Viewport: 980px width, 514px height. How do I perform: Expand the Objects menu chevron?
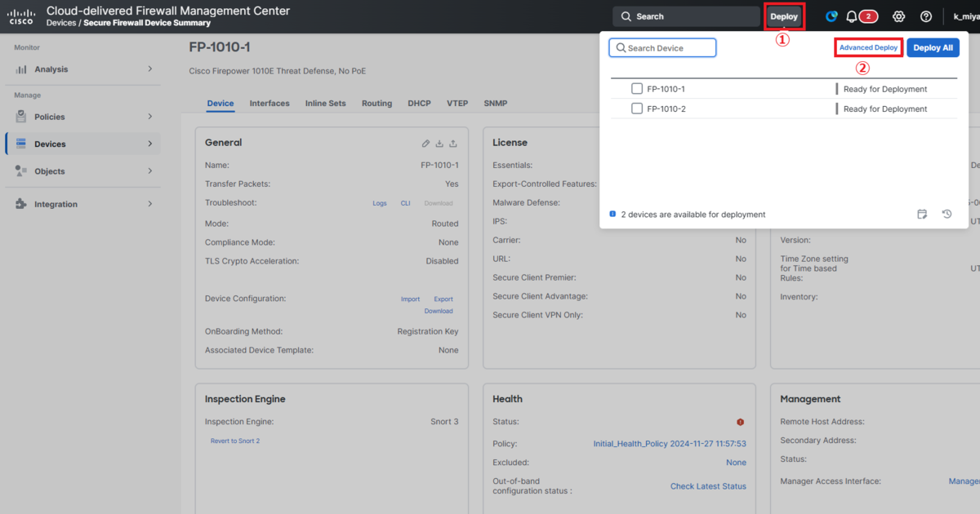150,171
